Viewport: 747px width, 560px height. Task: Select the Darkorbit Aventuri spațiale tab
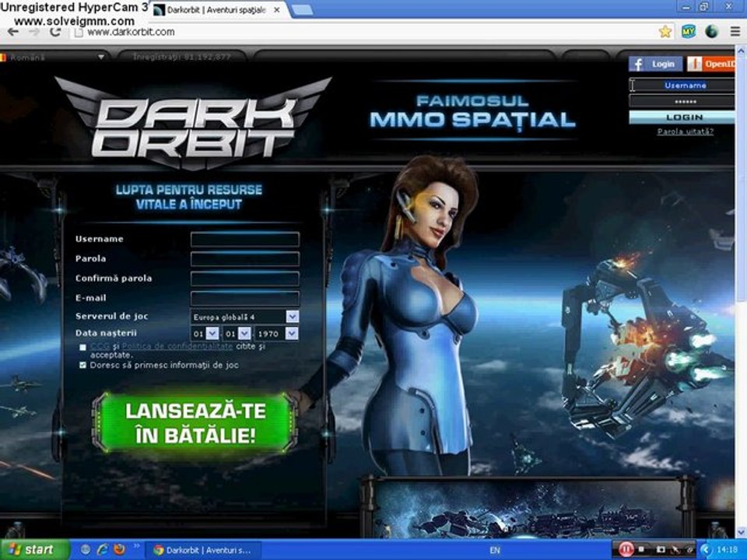(x=216, y=9)
